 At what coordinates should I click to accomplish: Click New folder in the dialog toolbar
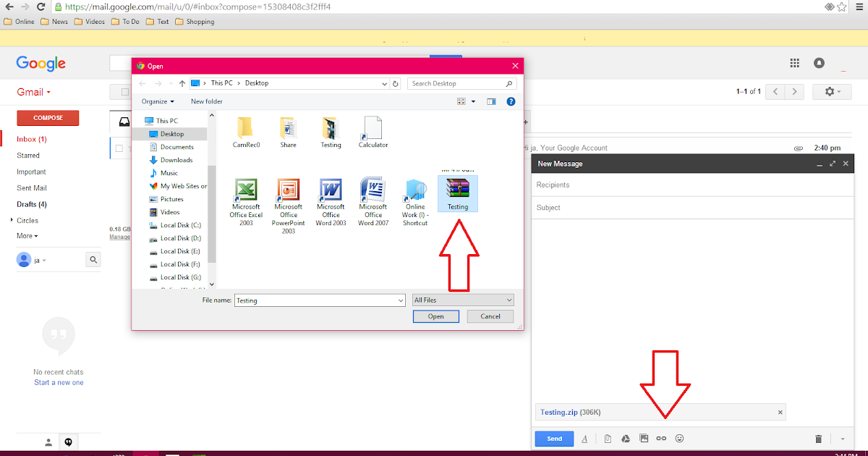tap(207, 101)
